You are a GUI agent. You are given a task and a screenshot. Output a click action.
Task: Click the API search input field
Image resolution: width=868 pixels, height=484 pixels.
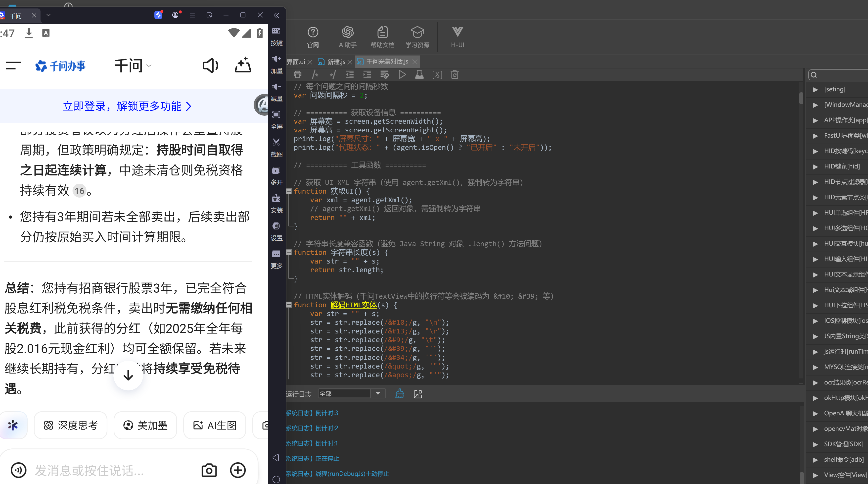pos(839,75)
